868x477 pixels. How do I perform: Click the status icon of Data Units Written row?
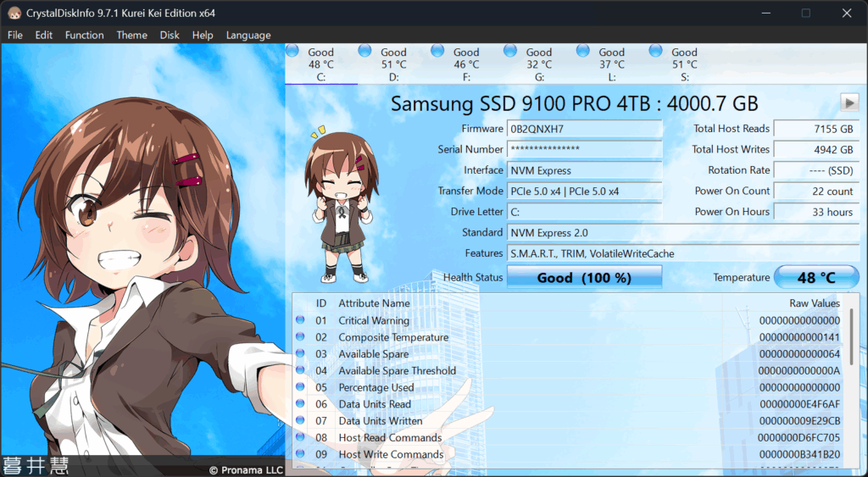(300, 420)
